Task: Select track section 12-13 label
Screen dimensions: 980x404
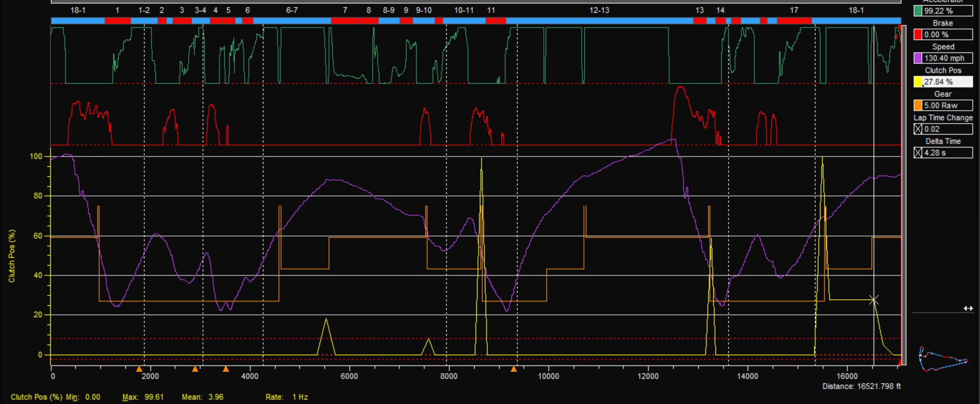Action: [x=599, y=10]
